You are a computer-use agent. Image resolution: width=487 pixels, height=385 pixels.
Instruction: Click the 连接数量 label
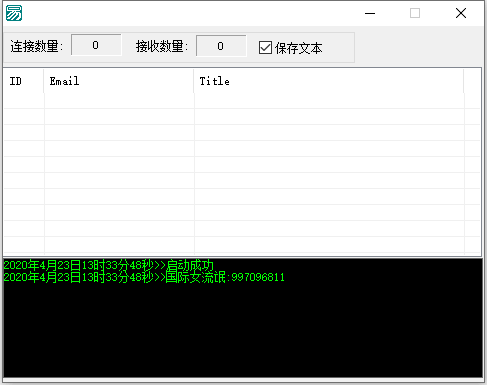coord(36,46)
